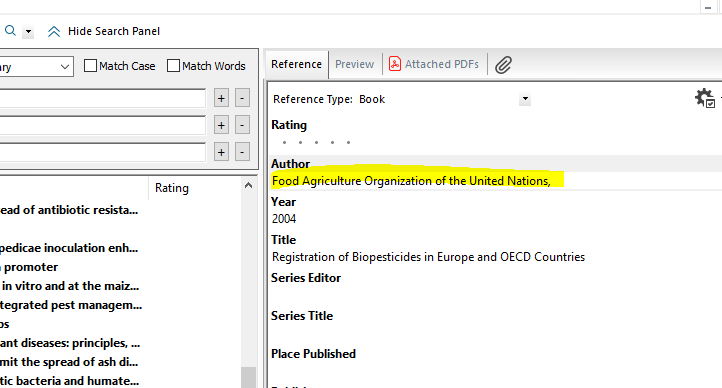Viewport: 722px width, 388px height.
Task: Click the highlighted Author field value
Action: pyautogui.click(x=411, y=181)
